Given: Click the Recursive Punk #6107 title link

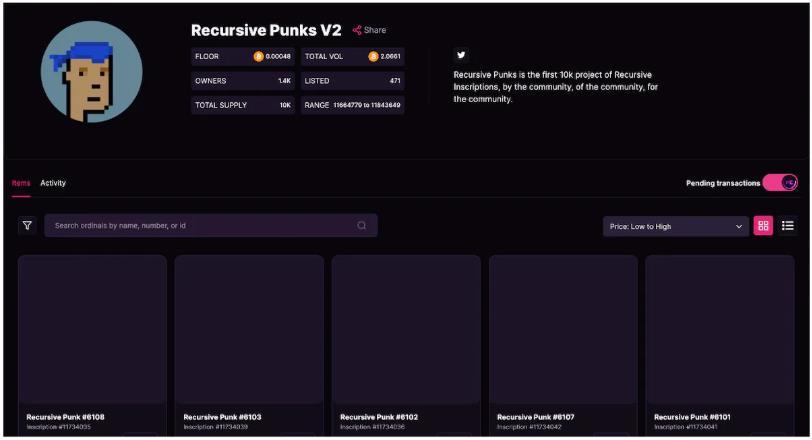Looking at the screenshot, I should [x=536, y=417].
